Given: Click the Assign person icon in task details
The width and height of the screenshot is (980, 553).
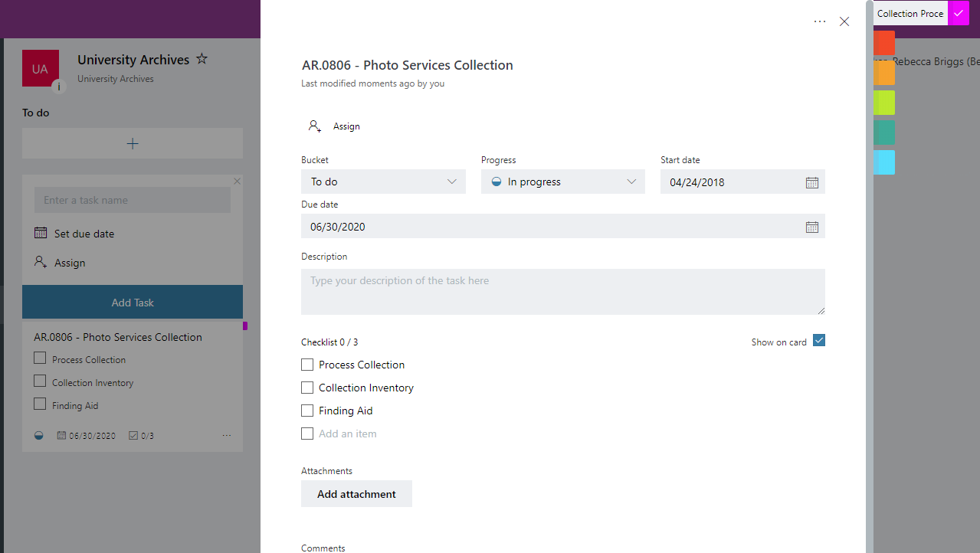Looking at the screenshot, I should (x=314, y=125).
